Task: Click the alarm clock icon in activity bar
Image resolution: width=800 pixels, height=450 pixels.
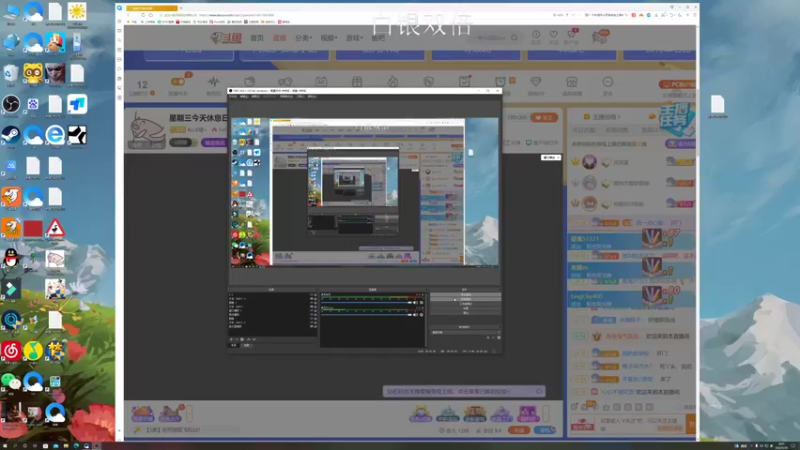Action: [x=500, y=82]
